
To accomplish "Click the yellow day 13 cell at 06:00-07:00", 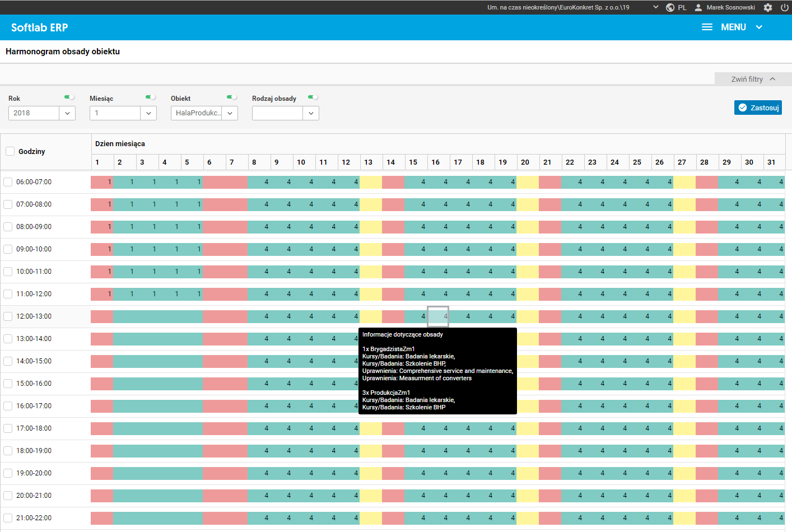I will click(x=371, y=182).
